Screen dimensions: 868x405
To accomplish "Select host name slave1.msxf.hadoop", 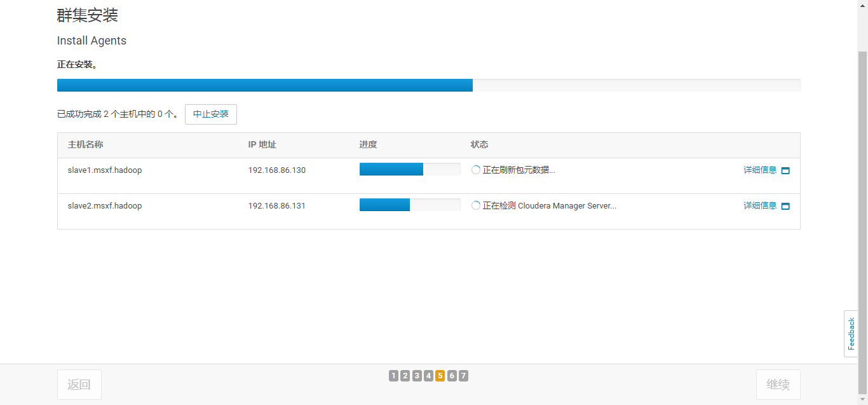I will point(105,170).
